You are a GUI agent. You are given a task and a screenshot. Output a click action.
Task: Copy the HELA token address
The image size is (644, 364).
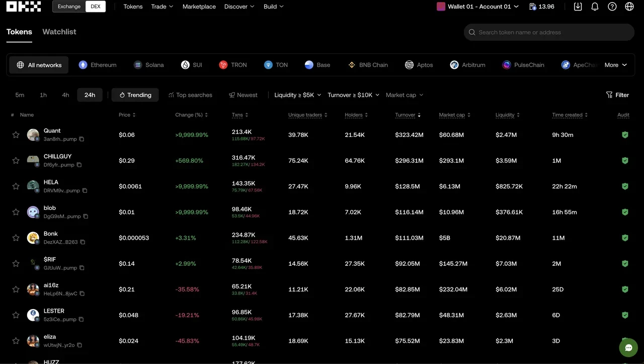pos(85,190)
